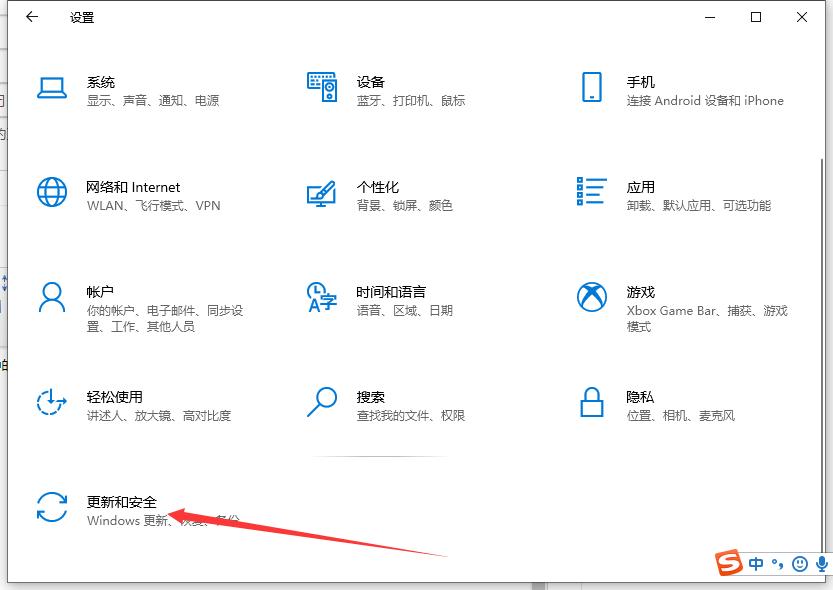Click text 连接 Android 设备和 iPhone
Screen dimensions: 833x590
(x=705, y=100)
